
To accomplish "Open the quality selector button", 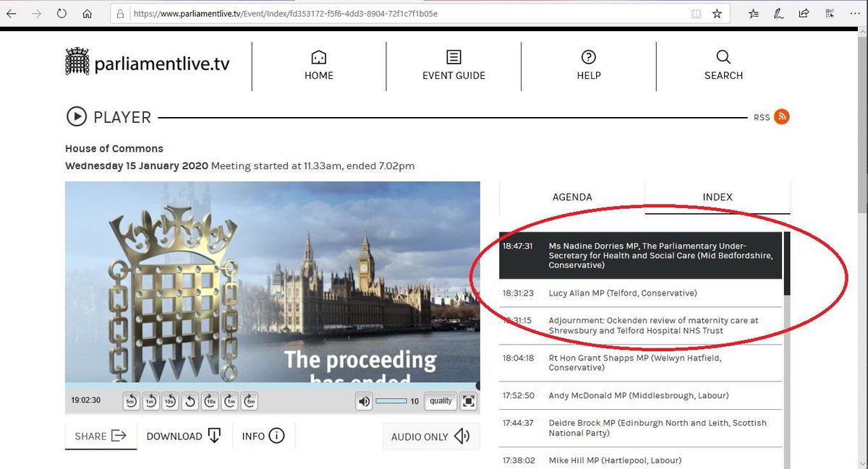I will pyautogui.click(x=441, y=401).
